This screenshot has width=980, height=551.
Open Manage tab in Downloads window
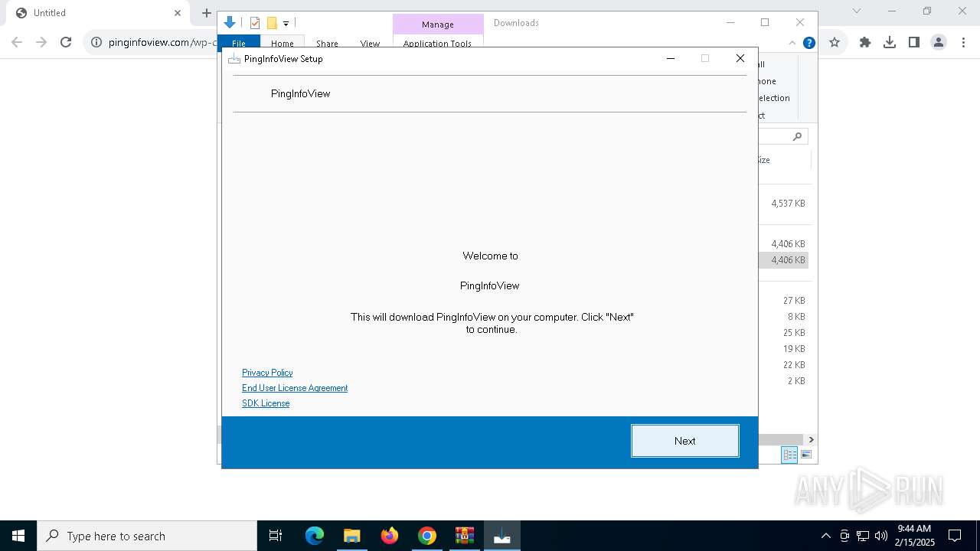438,24
